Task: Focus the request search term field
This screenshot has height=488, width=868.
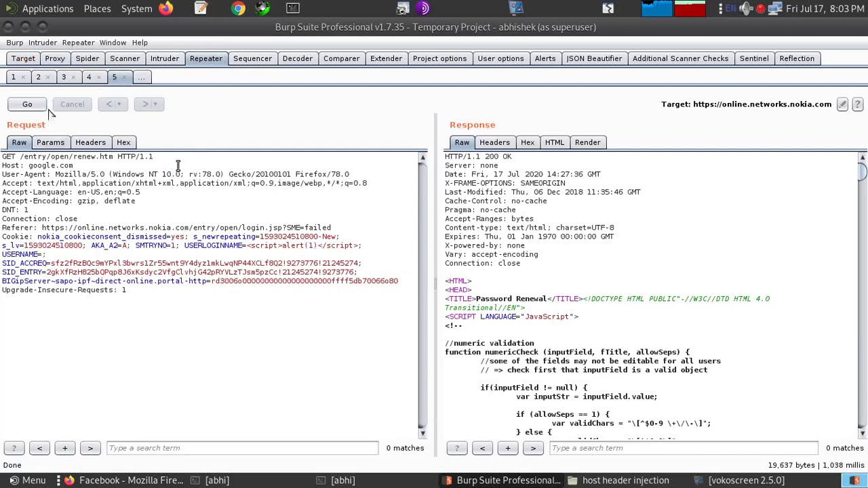Action: pos(242,448)
